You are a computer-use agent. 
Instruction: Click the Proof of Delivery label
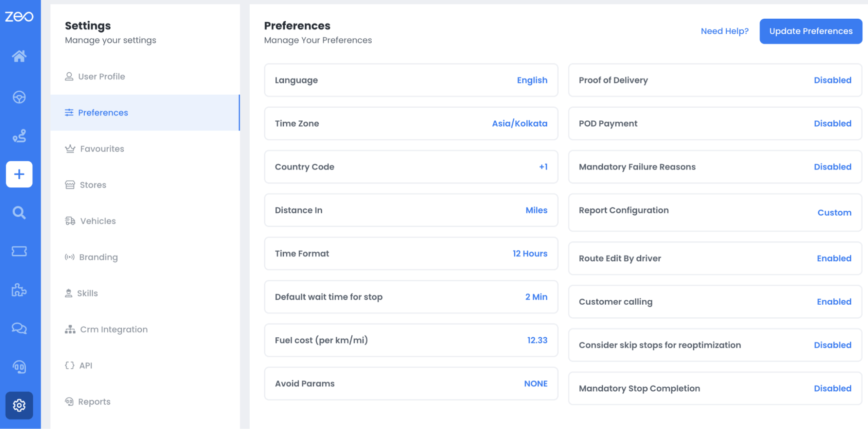click(x=613, y=80)
